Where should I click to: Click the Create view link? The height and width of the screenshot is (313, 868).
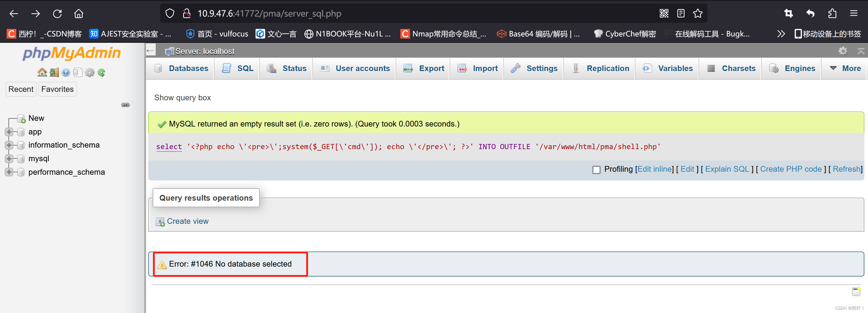(188, 221)
